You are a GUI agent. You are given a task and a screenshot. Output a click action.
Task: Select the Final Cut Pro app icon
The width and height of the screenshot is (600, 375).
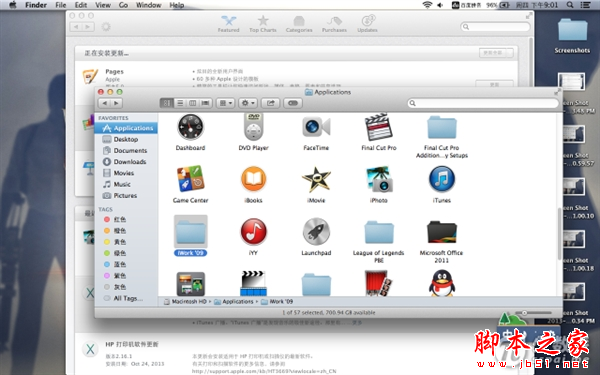point(378,127)
